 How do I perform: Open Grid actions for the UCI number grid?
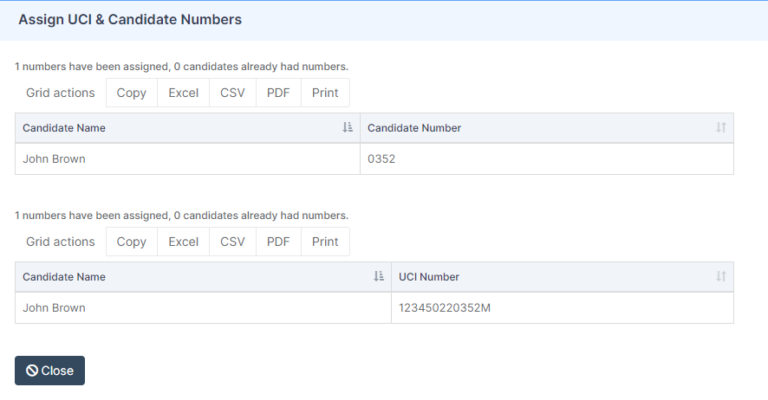click(60, 242)
